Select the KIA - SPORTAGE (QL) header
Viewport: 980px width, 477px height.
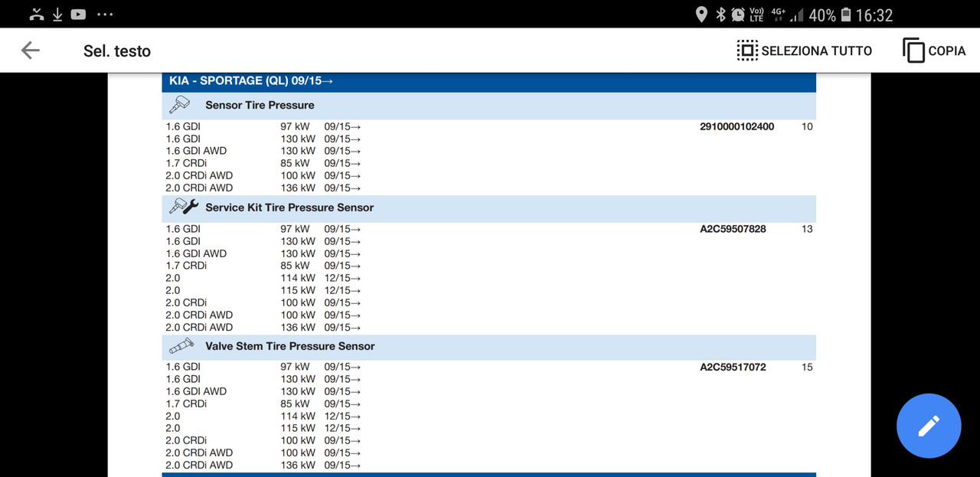pos(251,80)
